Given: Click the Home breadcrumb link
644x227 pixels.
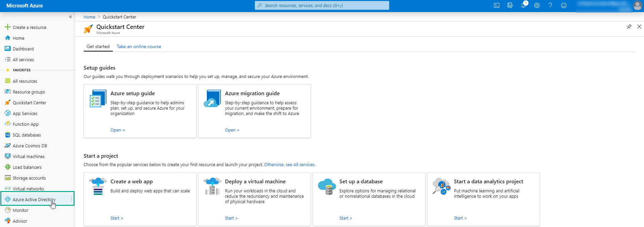Looking at the screenshot, I should point(89,17).
